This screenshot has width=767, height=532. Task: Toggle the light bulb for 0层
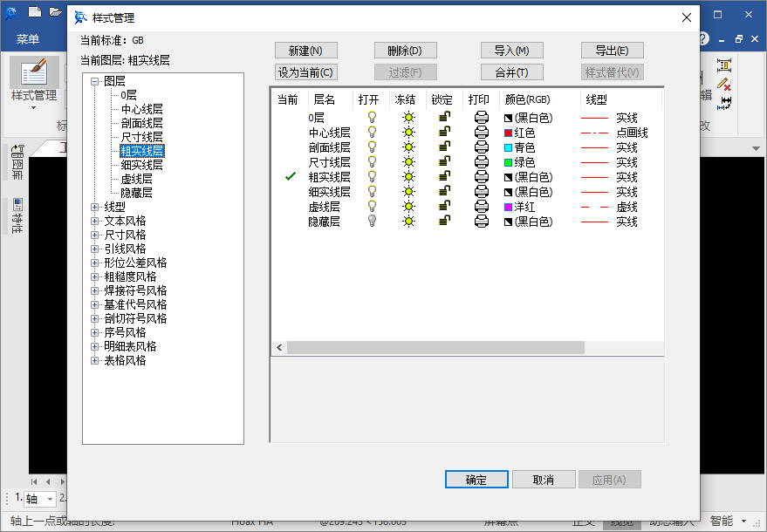click(373, 118)
